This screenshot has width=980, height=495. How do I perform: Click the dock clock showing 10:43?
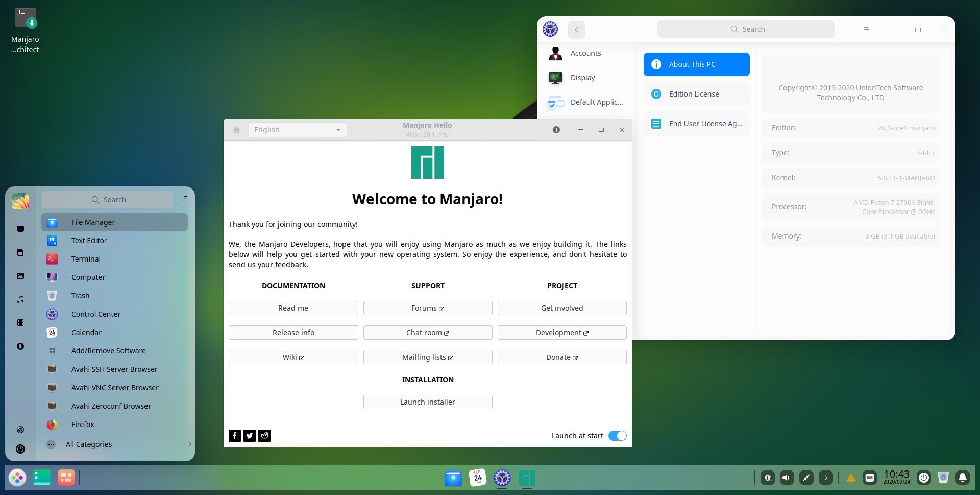(897, 477)
